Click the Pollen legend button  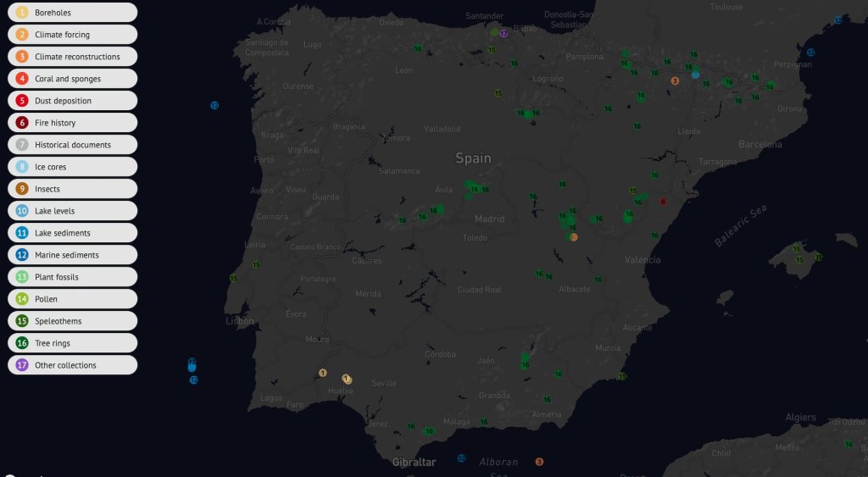[72, 299]
